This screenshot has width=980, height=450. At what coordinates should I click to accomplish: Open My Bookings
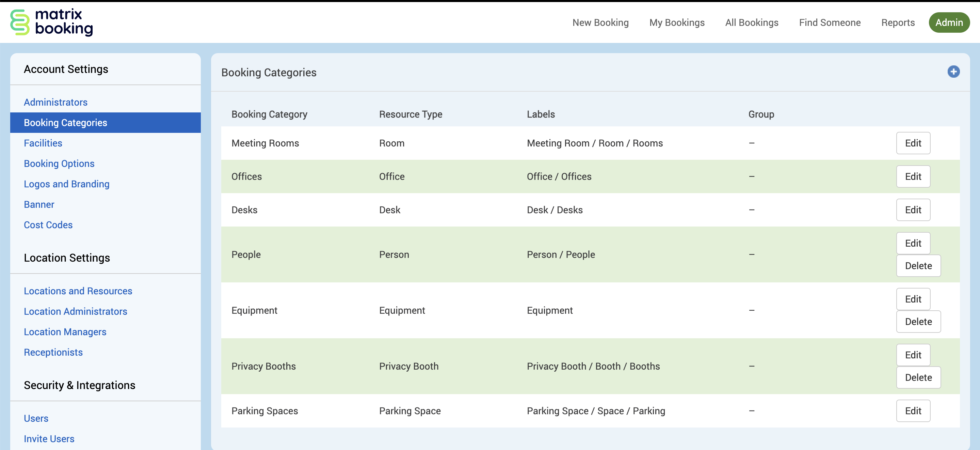pyautogui.click(x=677, y=22)
